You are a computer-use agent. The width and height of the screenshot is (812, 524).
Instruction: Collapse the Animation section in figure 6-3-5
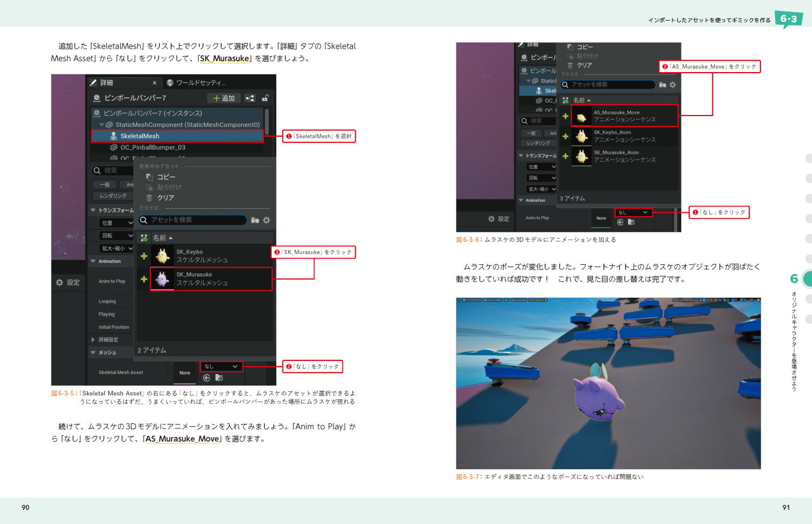(x=93, y=261)
